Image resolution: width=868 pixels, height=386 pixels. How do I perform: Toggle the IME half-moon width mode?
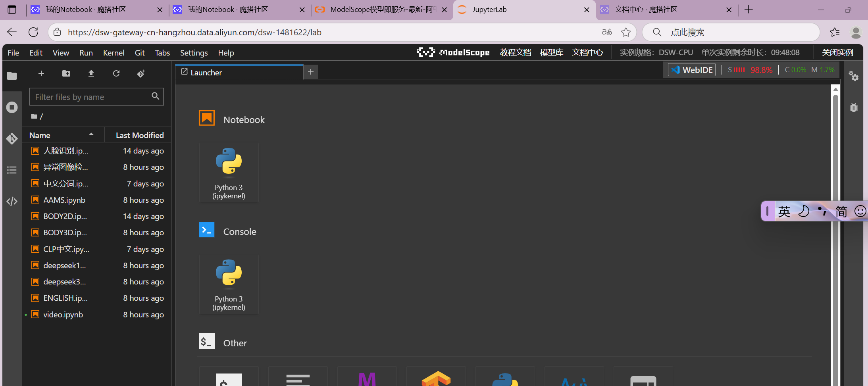point(804,211)
